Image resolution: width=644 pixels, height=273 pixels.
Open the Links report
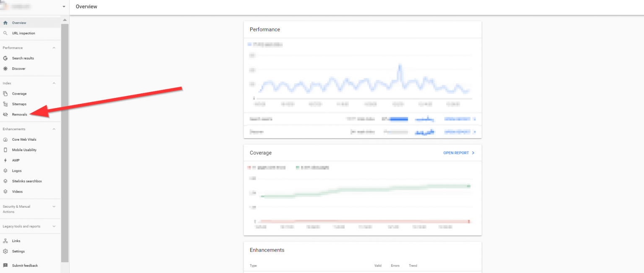point(16,240)
